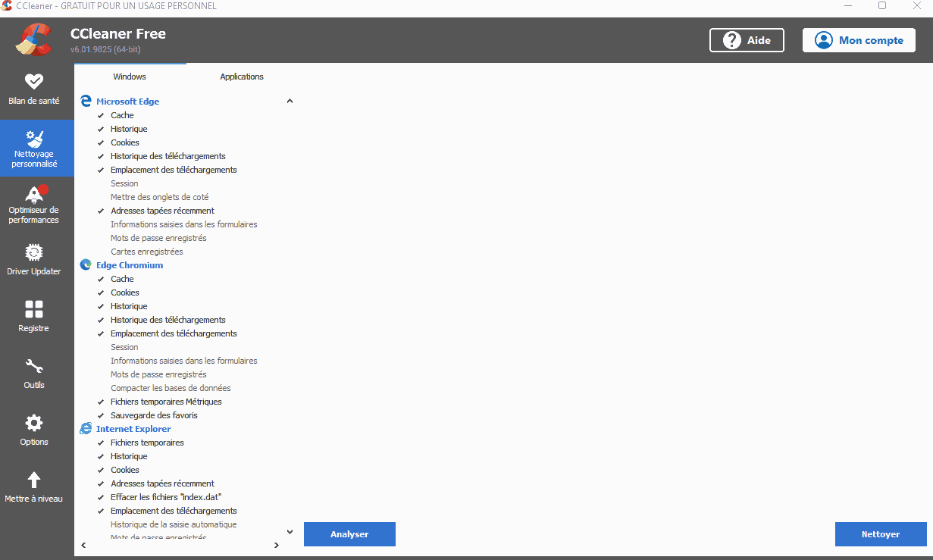Collapse the Microsoft Edge section
Viewport: 933px width, 560px height.
(290, 100)
